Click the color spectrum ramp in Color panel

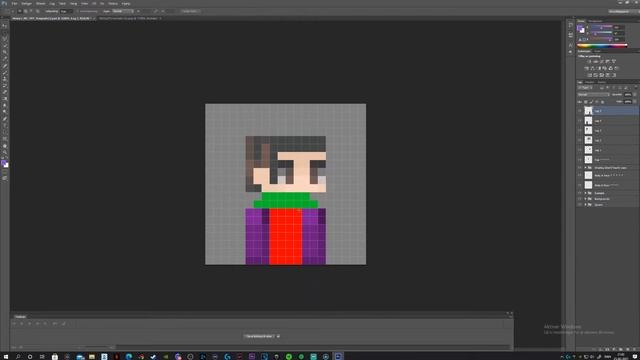[x=602, y=46]
